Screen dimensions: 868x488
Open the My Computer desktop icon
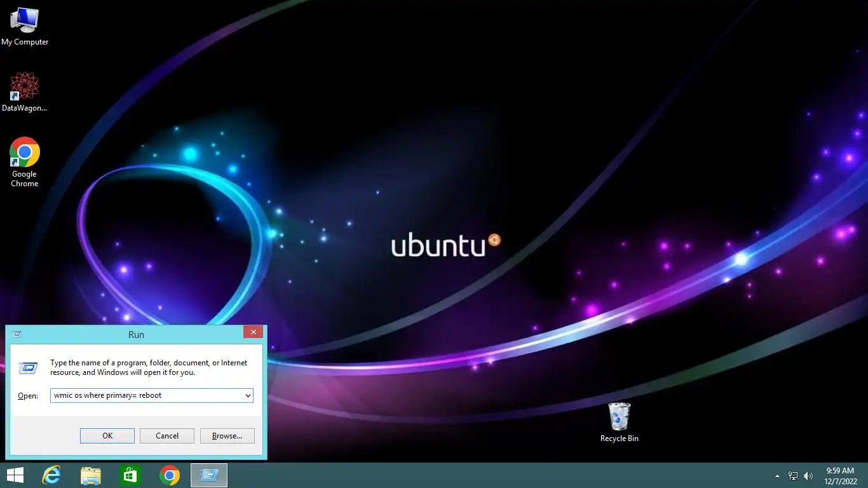pyautogui.click(x=25, y=27)
